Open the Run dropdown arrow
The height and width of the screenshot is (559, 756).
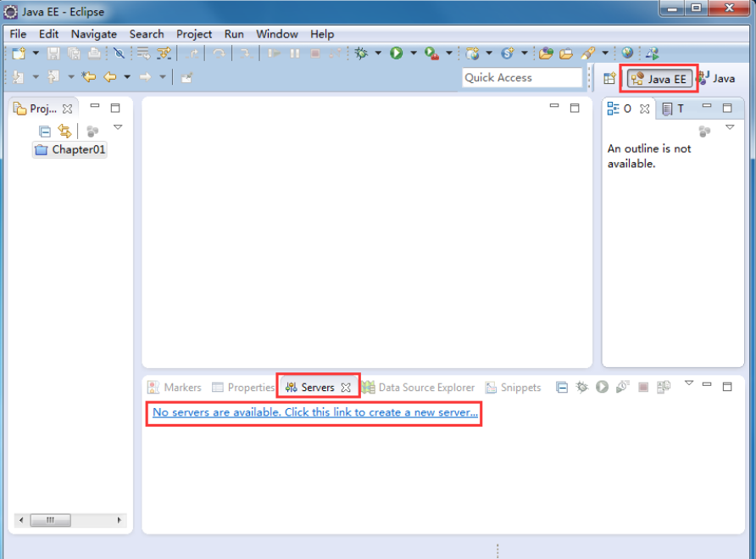pyautogui.click(x=414, y=53)
